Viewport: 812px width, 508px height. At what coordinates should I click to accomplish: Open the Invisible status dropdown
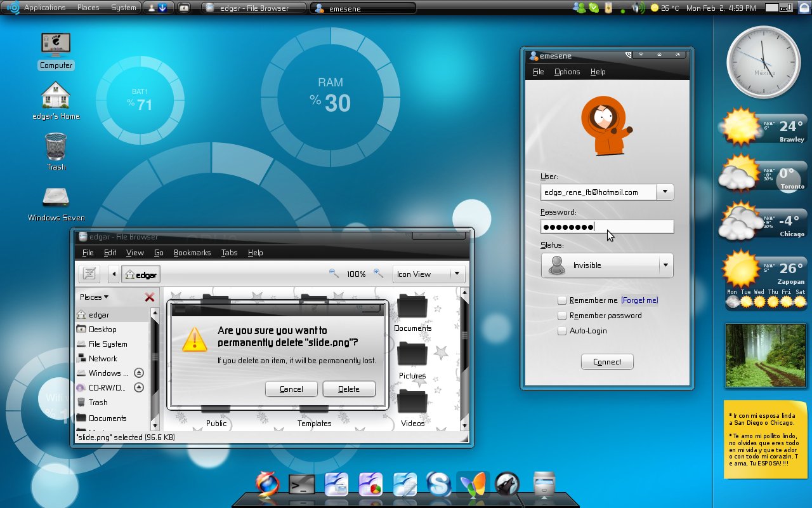607,265
